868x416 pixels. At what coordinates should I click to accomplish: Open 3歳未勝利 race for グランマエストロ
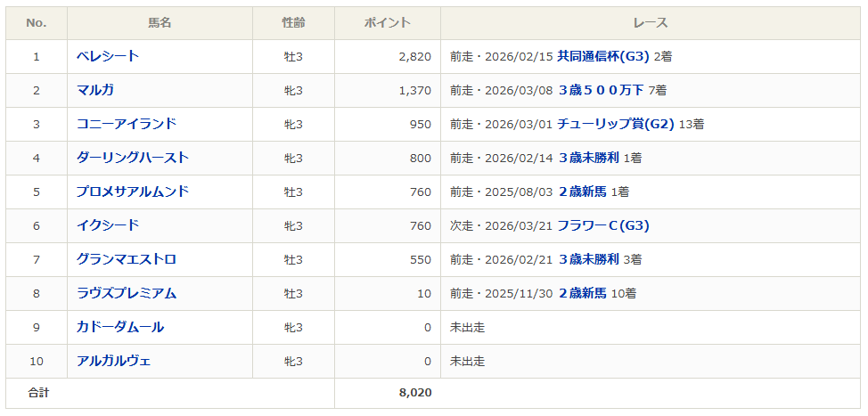[588, 259]
